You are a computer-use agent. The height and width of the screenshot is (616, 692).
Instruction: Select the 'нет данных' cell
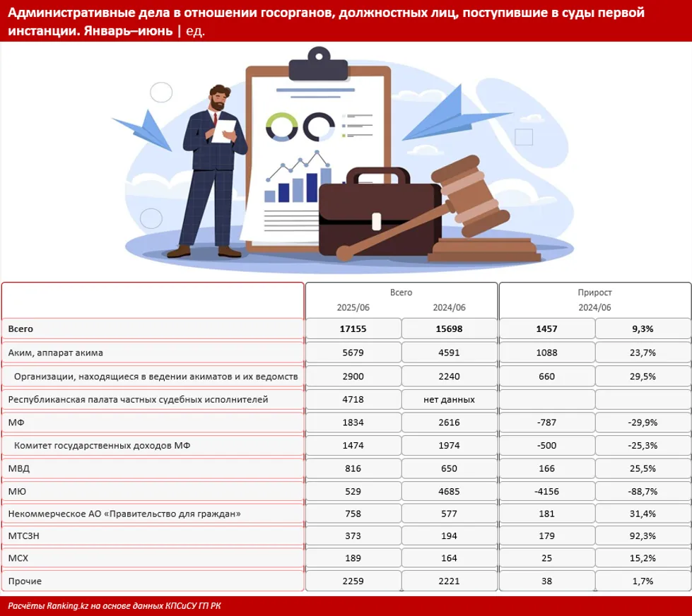448,399
